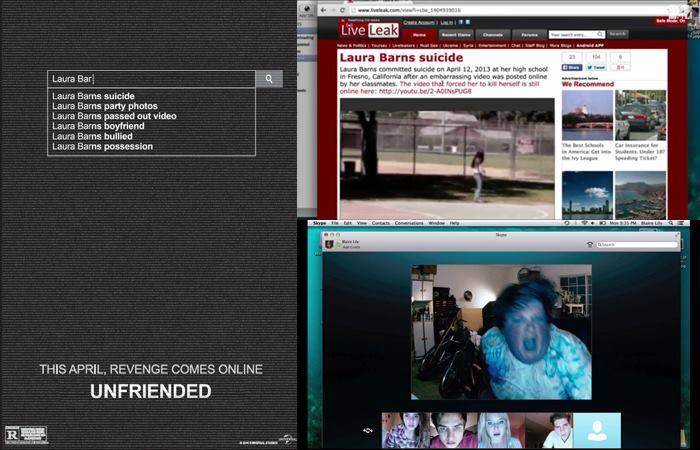Play the Laura Barns suicide video

coord(447,158)
